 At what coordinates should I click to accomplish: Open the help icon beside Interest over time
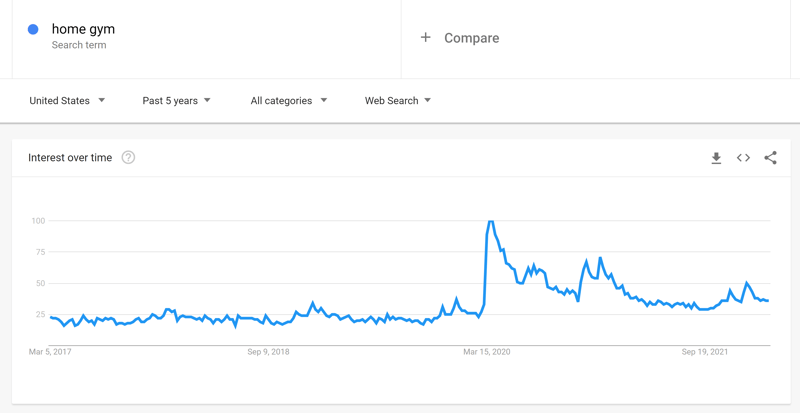pyautogui.click(x=128, y=158)
